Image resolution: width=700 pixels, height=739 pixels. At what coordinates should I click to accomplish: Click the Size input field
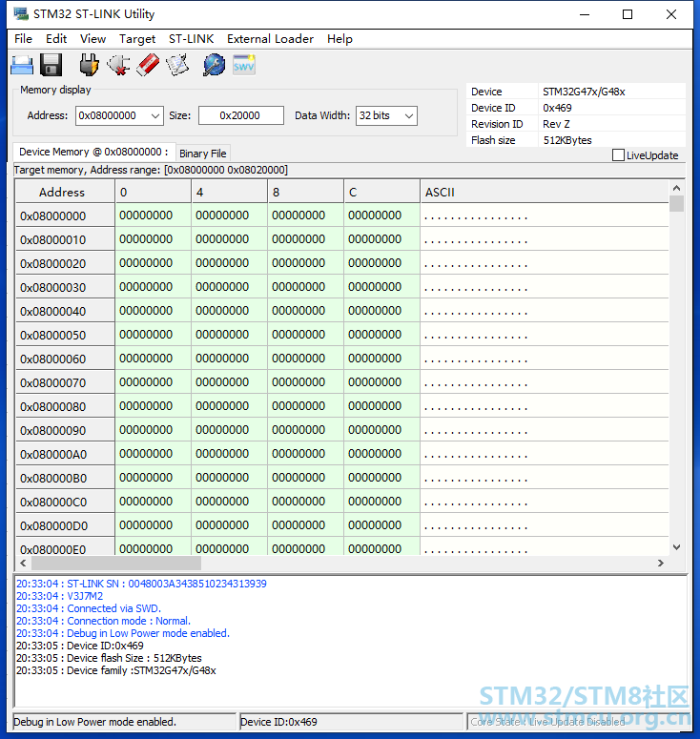[x=241, y=115]
